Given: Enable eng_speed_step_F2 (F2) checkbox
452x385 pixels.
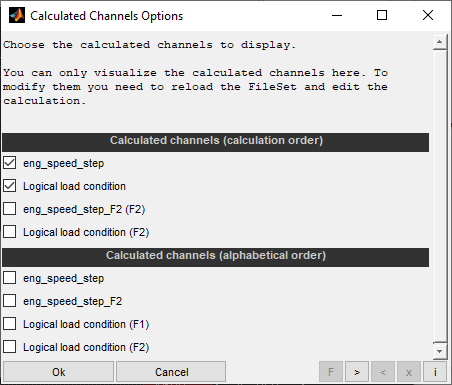Looking at the screenshot, I should coord(10,209).
